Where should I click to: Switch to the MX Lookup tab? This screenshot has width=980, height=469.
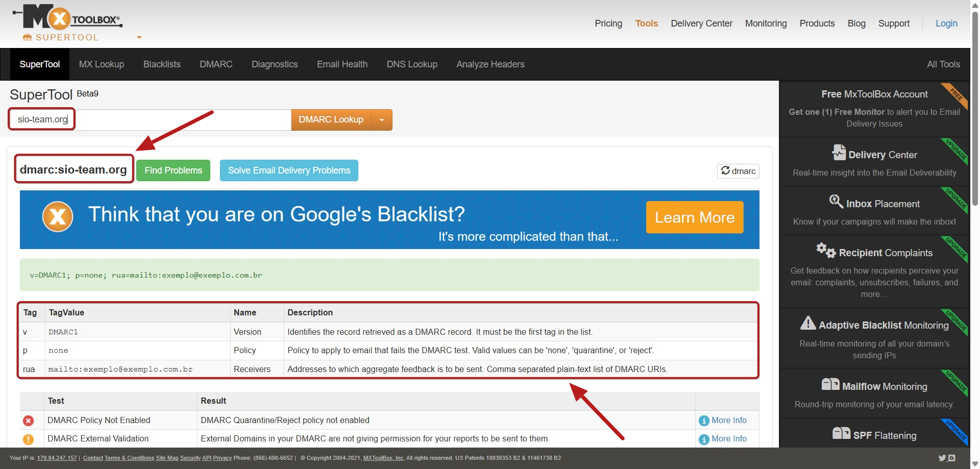[102, 64]
